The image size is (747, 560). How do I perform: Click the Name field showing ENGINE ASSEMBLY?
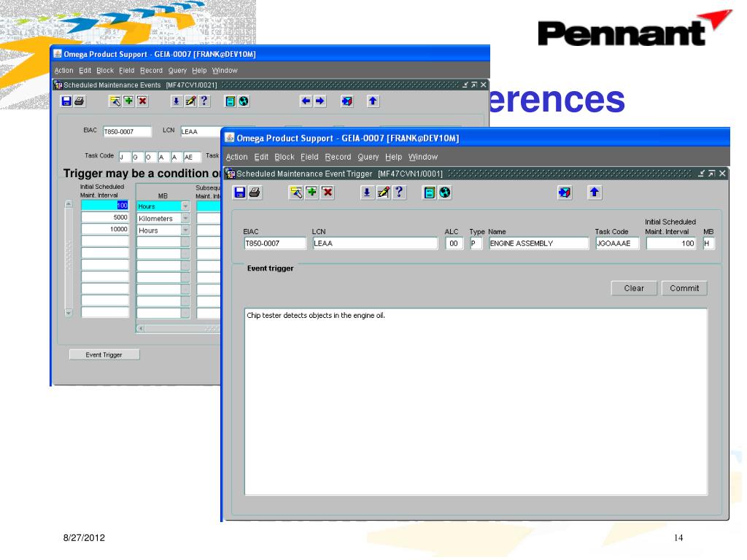coord(538,244)
